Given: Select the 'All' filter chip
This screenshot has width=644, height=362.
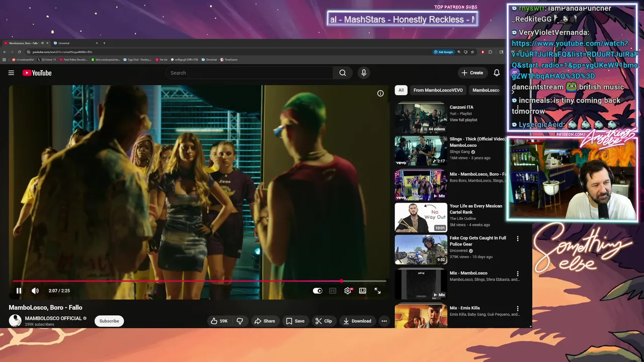Looking at the screenshot, I should [x=401, y=90].
